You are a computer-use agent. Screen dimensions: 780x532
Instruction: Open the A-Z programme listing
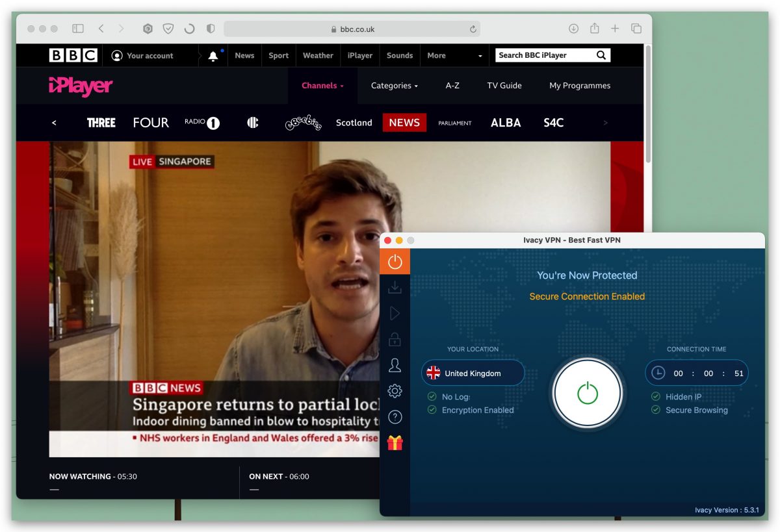click(x=452, y=86)
